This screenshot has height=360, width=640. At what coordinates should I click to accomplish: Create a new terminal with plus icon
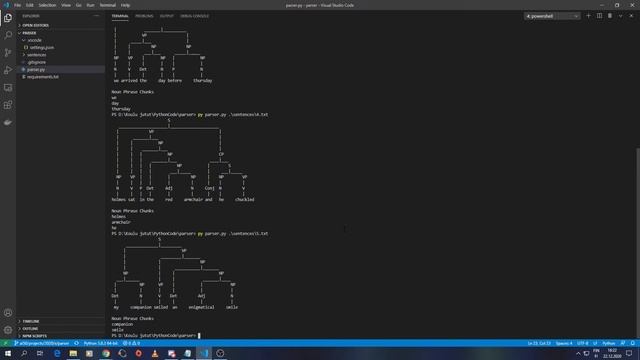click(x=588, y=16)
